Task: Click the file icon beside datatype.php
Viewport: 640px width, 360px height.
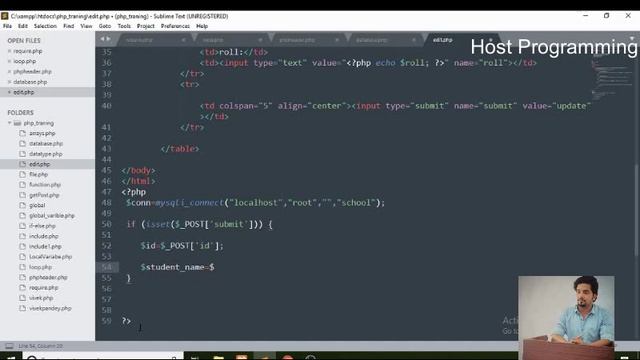Action: pos(22,154)
